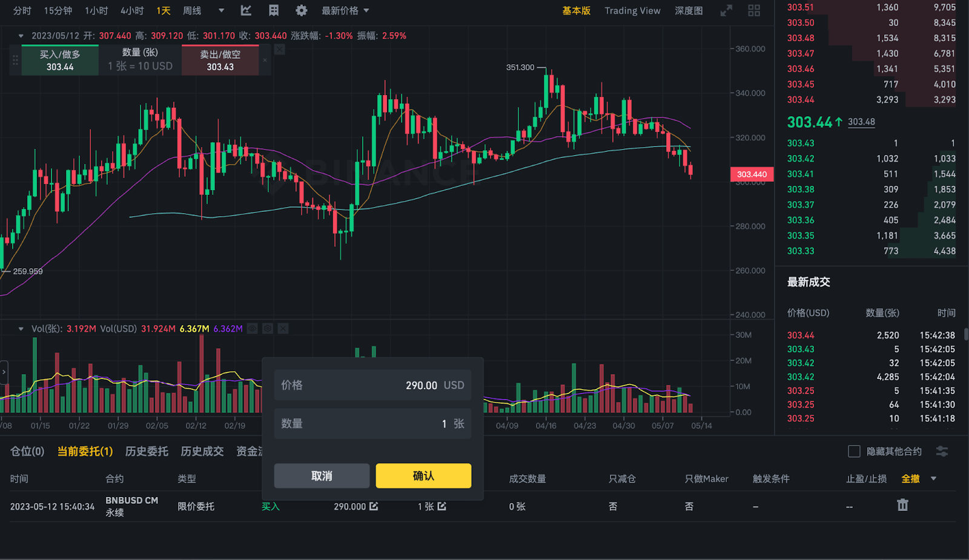
Task: Toggle volume indicator visibility eye icon
Action: point(253,329)
